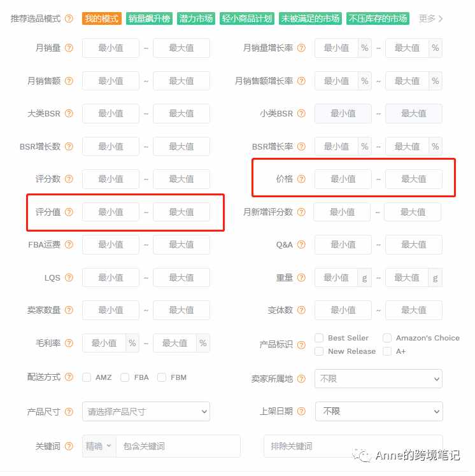This screenshot has height=476, width=475.
Task: Tick the FBM delivery checkbox
Action: click(x=162, y=377)
